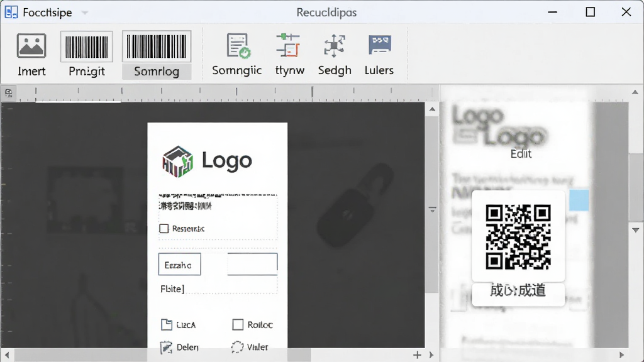
Task: Click side panel scrollbar up arrow
Action: tap(635, 92)
